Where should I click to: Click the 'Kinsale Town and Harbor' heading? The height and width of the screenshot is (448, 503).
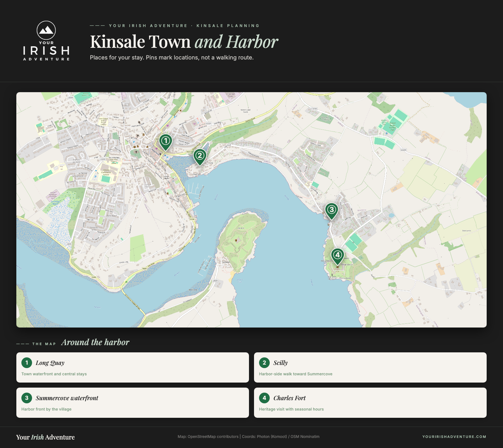[184, 42]
